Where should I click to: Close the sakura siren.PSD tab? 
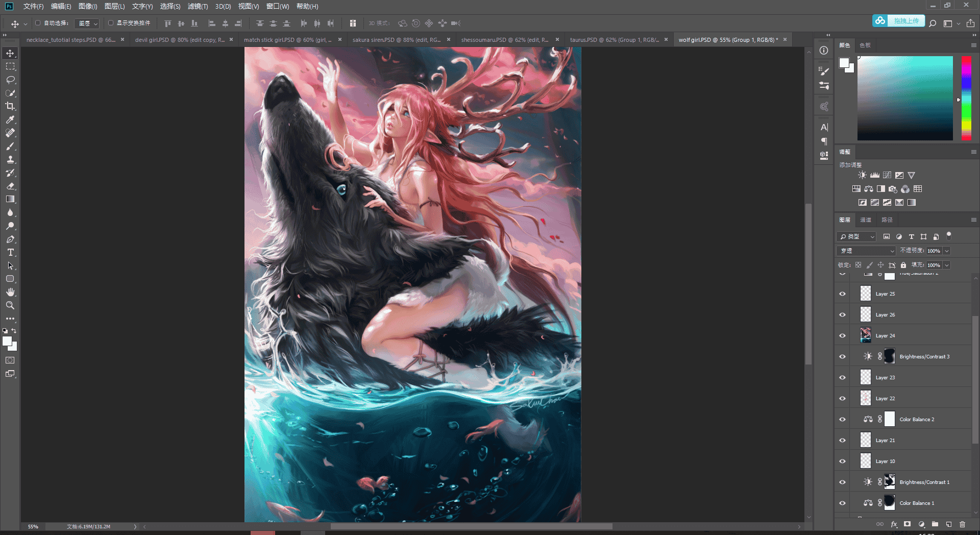coord(449,39)
